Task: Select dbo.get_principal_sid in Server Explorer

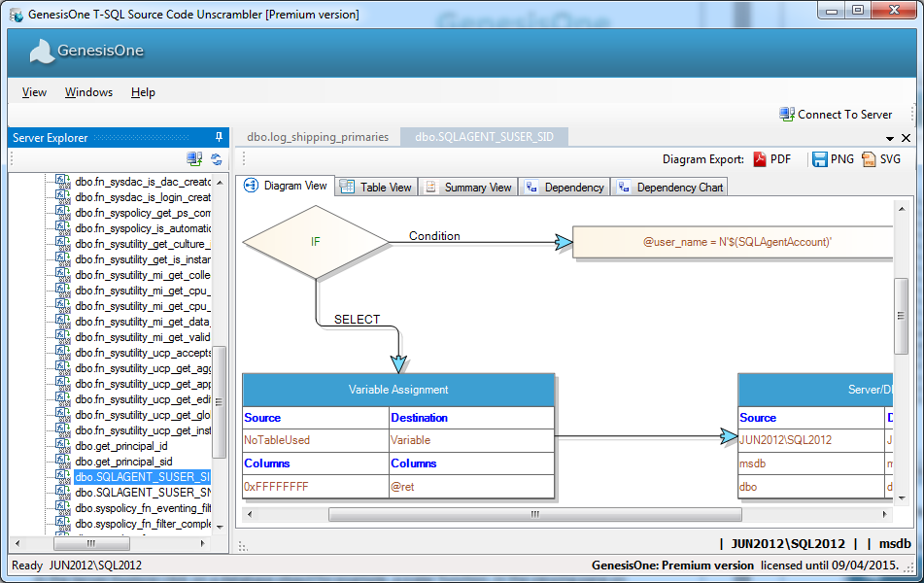Action: 123,462
